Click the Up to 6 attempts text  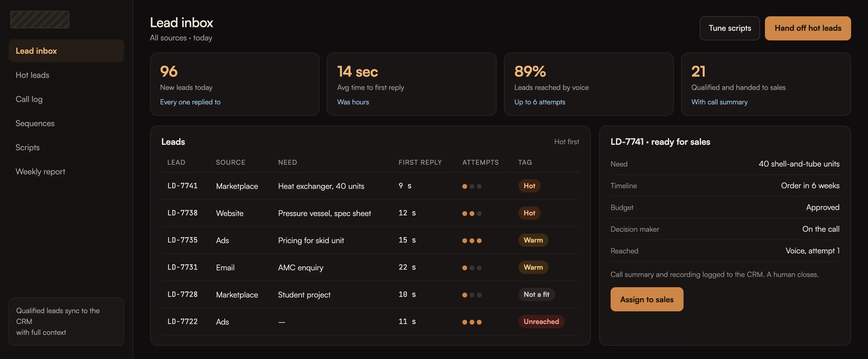pyautogui.click(x=539, y=102)
